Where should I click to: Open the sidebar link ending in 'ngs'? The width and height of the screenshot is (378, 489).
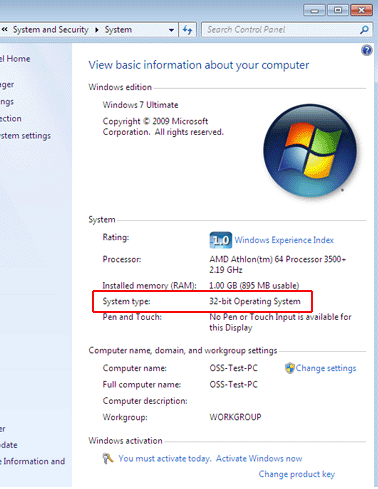click(x=7, y=101)
